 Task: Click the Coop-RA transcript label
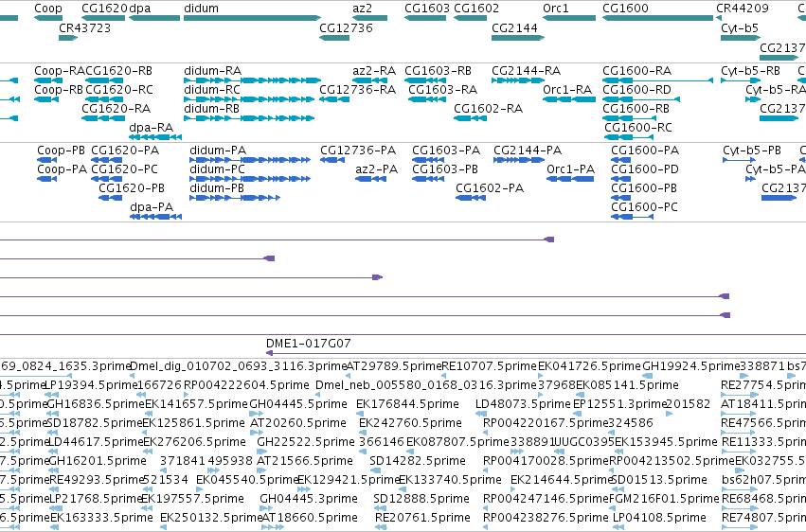(58, 71)
